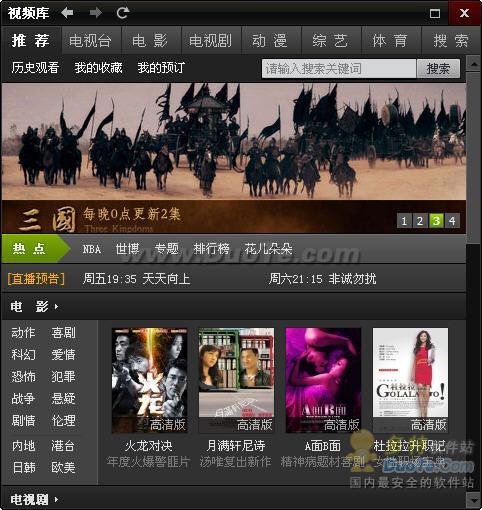Expand the 电影 section arrow

(56, 306)
